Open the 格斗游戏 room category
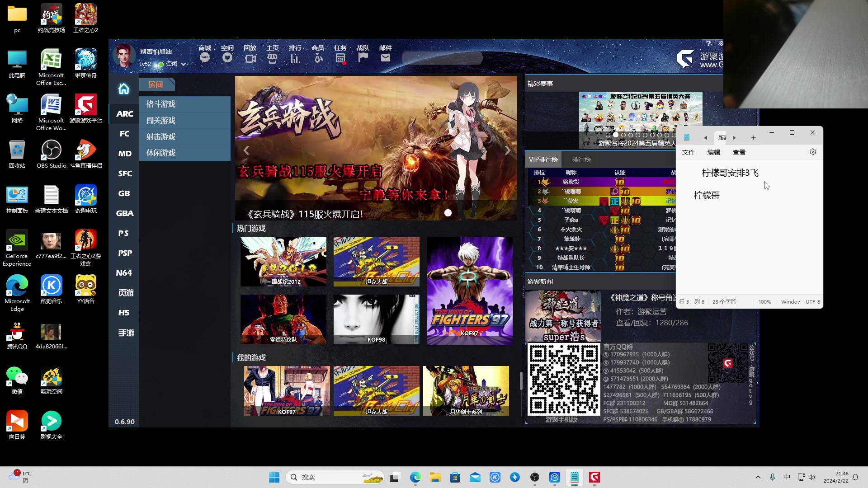This screenshot has height=488, width=868. pos(185,104)
